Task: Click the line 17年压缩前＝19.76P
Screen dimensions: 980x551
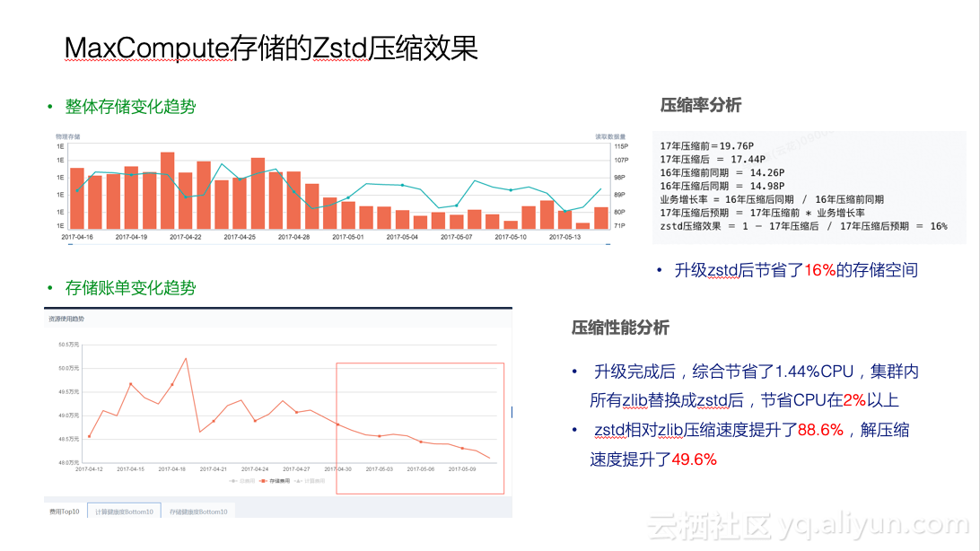Action: click(707, 145)
